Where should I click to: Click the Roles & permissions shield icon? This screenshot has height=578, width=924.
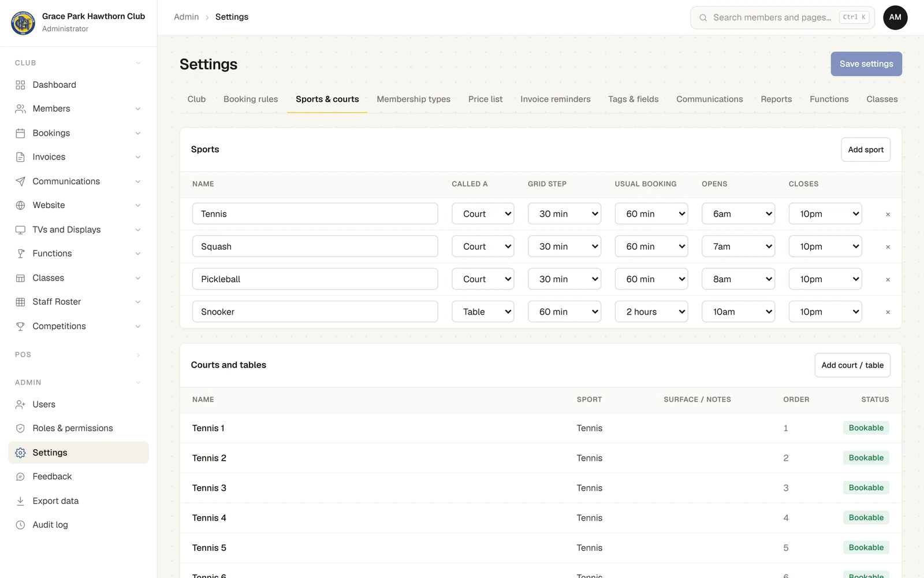point(20,428)
